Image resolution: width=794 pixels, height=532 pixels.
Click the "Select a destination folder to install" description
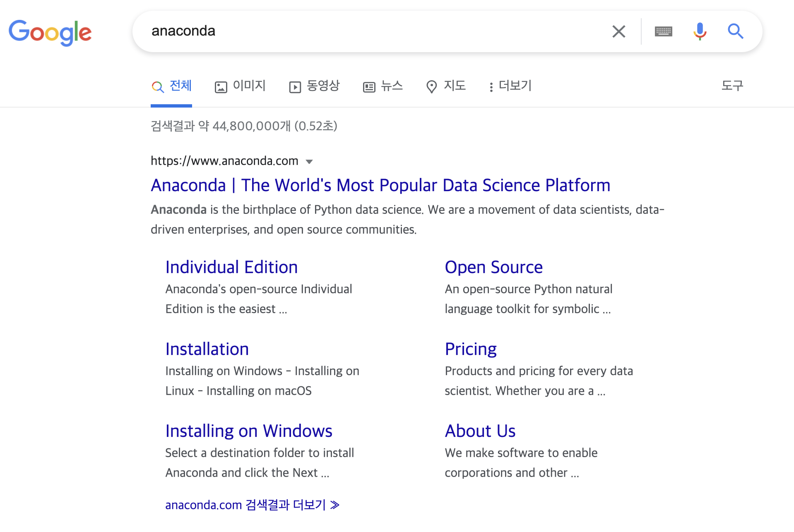click(x=260, y=453)
